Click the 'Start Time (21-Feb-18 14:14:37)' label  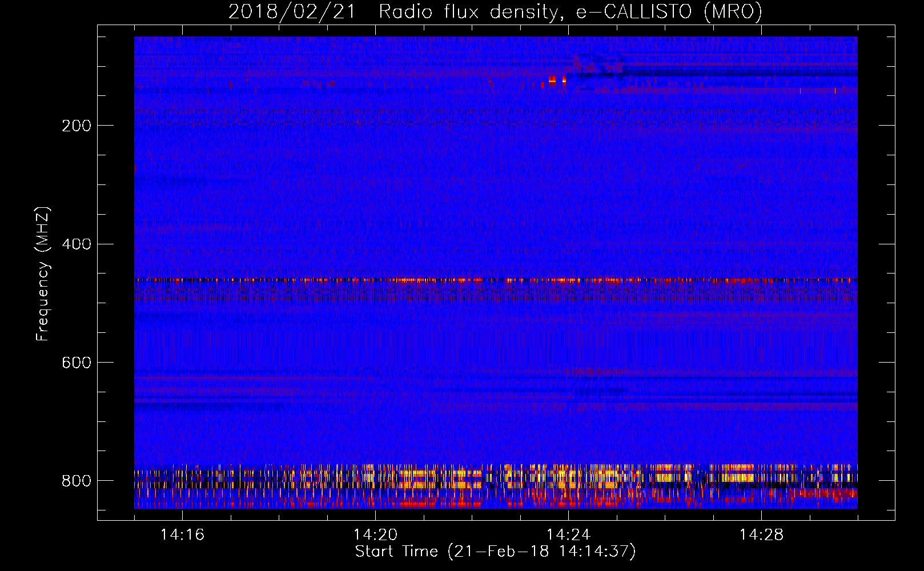(x=495, y=552)
